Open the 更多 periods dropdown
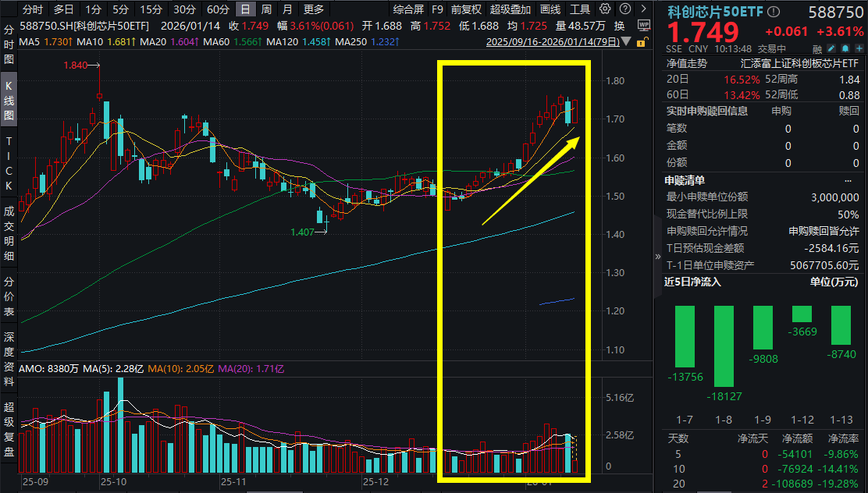 [313, 9]
